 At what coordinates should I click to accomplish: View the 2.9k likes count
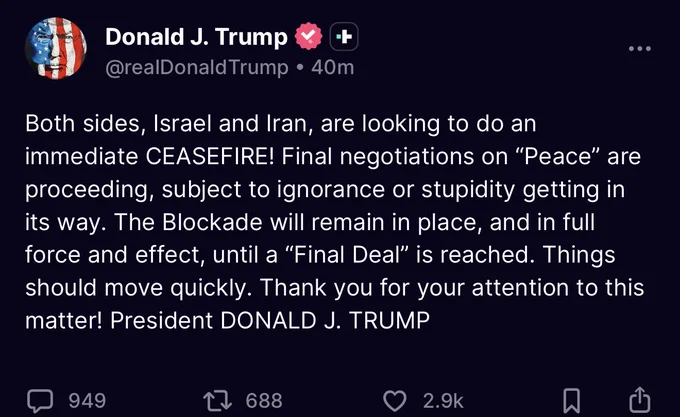pyautogui.click(x=443, y=401)
